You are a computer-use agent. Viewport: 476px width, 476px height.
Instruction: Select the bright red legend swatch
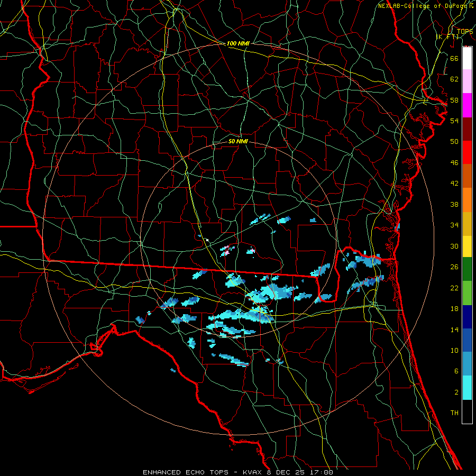(467, 152)
